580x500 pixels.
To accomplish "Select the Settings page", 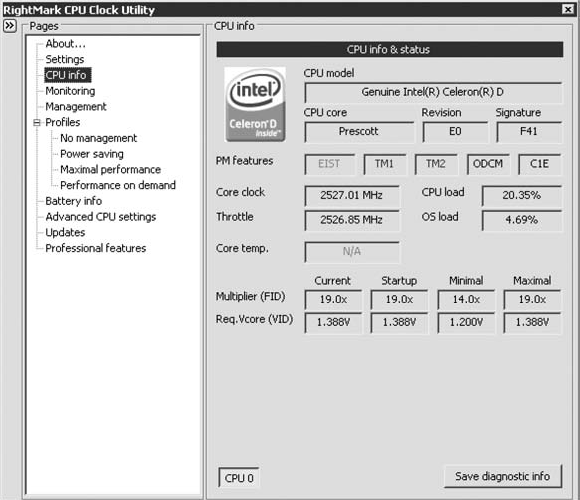I will coord(65,59).
